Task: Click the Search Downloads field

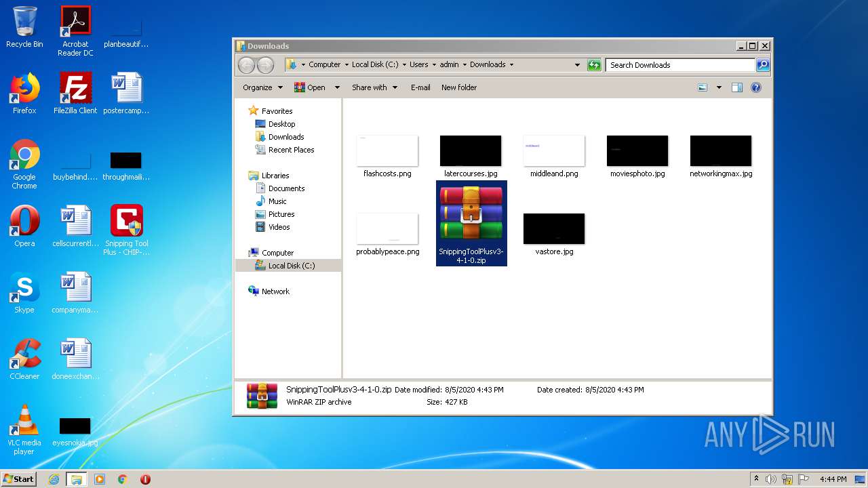Action: 680,65
